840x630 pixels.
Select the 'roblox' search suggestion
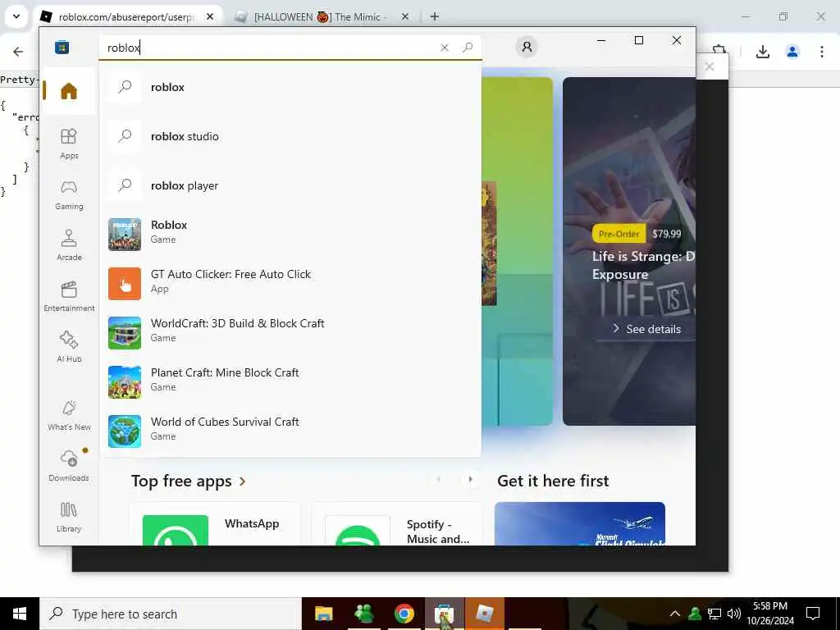pyautogui.click(x=290, y=87)
